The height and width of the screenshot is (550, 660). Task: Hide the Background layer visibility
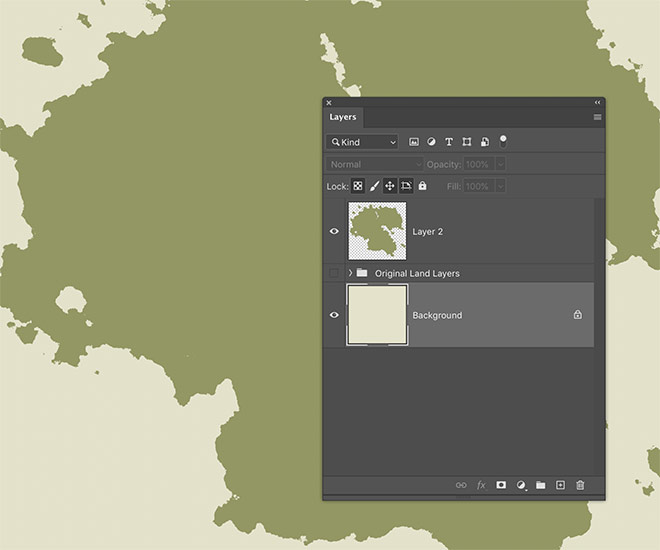[x=334, y=315]
